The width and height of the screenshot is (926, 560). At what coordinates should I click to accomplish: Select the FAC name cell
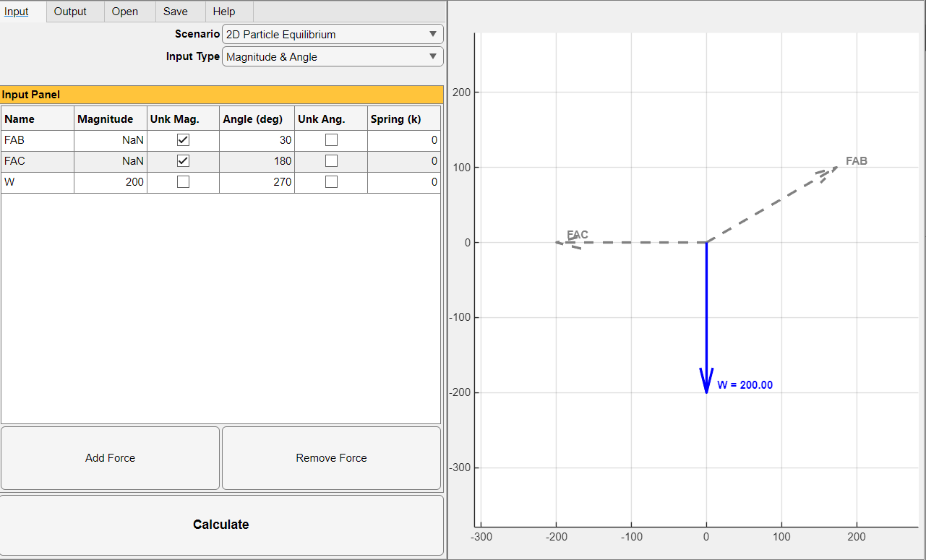(38, 161)
